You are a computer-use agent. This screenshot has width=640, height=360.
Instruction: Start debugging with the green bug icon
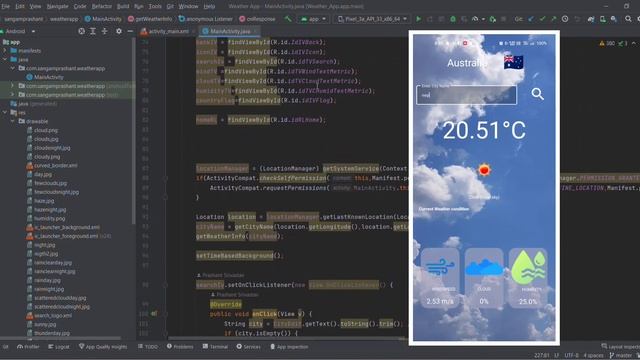click(x=453, y=19)
